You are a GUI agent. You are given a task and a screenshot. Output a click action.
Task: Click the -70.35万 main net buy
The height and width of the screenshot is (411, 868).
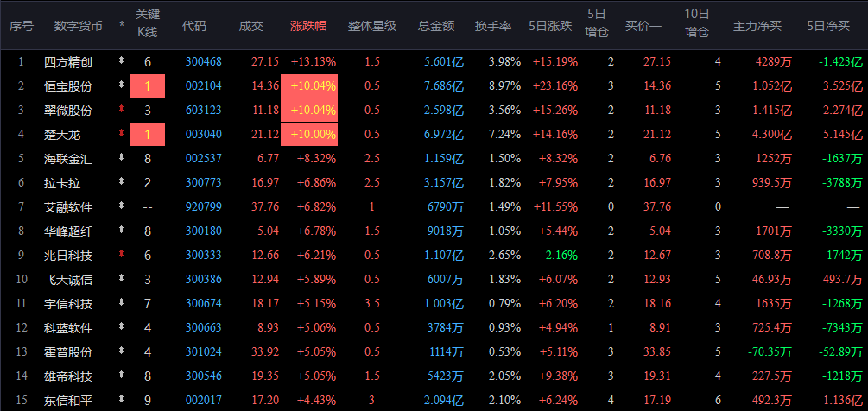click(x=770, y=351)
